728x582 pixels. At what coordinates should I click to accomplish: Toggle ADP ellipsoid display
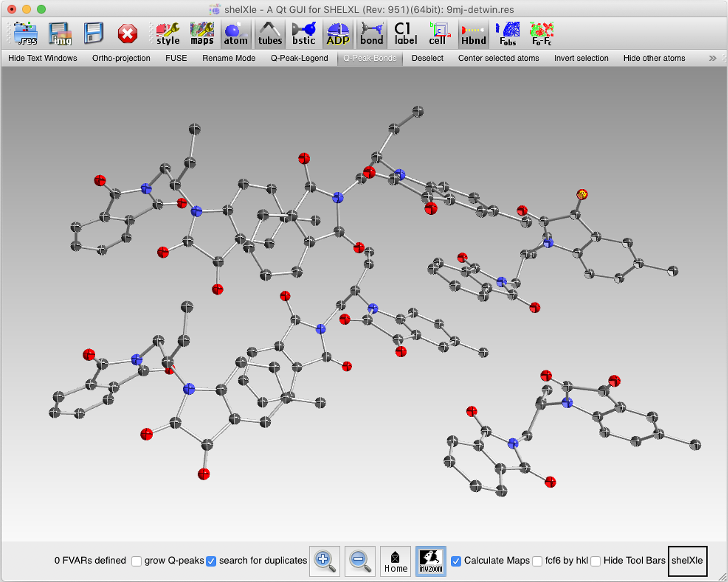point(338,33)
